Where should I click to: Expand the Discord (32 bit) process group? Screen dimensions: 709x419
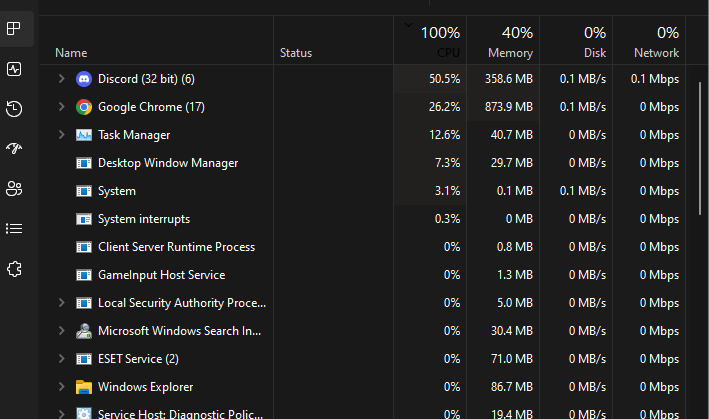pyautogui.click(x=61, y=79)
